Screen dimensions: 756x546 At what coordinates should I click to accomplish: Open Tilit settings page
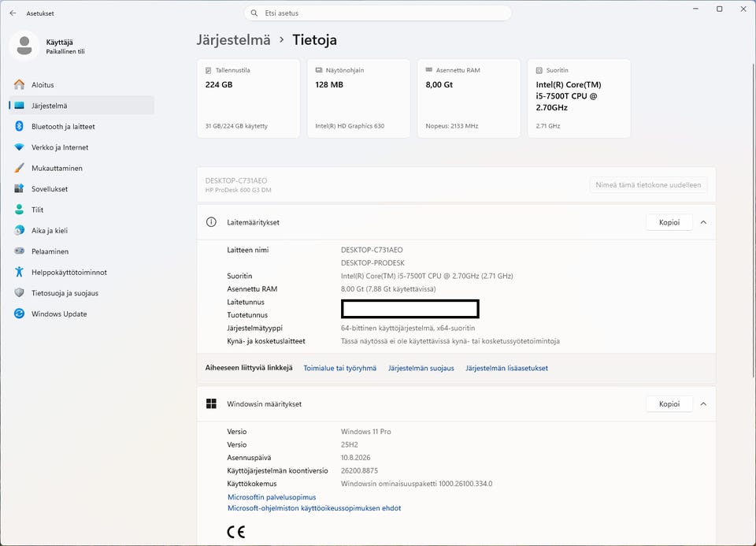point(81,210)
